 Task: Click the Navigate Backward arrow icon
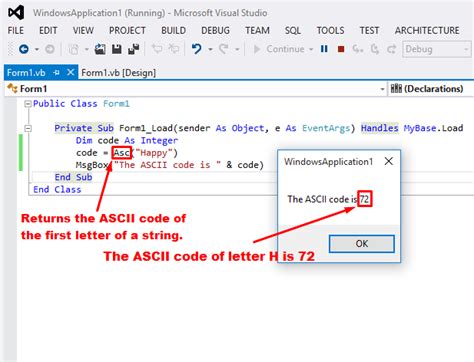[x=24, y=49]
